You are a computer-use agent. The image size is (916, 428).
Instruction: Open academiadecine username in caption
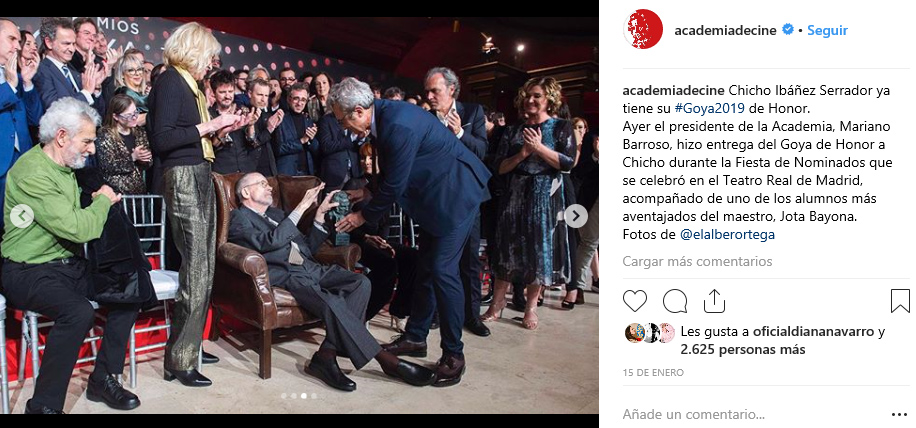[x=674, y=91]
